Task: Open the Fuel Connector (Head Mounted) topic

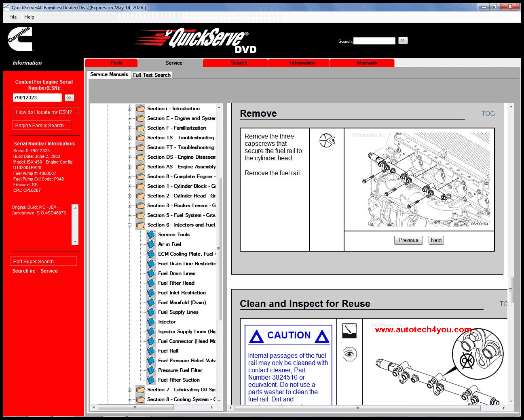Action: pos(187,341)
